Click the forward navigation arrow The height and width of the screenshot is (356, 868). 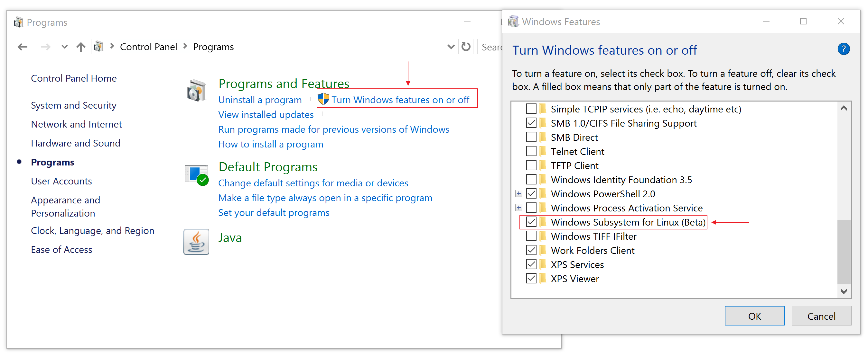pos(46,47)
